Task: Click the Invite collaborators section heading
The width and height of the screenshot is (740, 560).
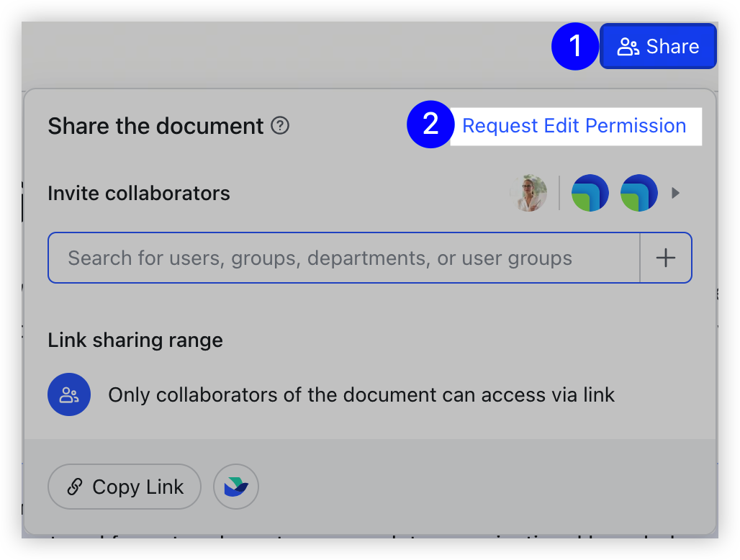Action: click(139, 193)
